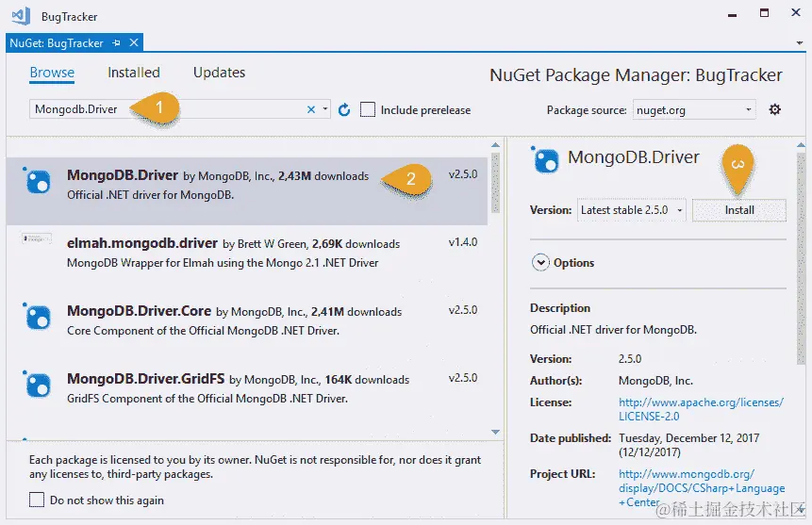
Task: Maximize the BugTracker window
Action: tap(764, 13)
